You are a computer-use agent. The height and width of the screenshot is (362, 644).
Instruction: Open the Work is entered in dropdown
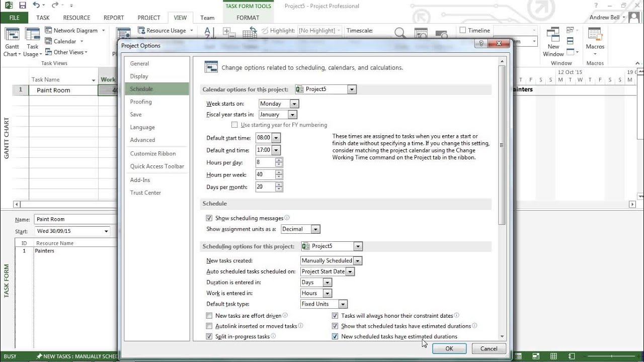pos(328,293)
